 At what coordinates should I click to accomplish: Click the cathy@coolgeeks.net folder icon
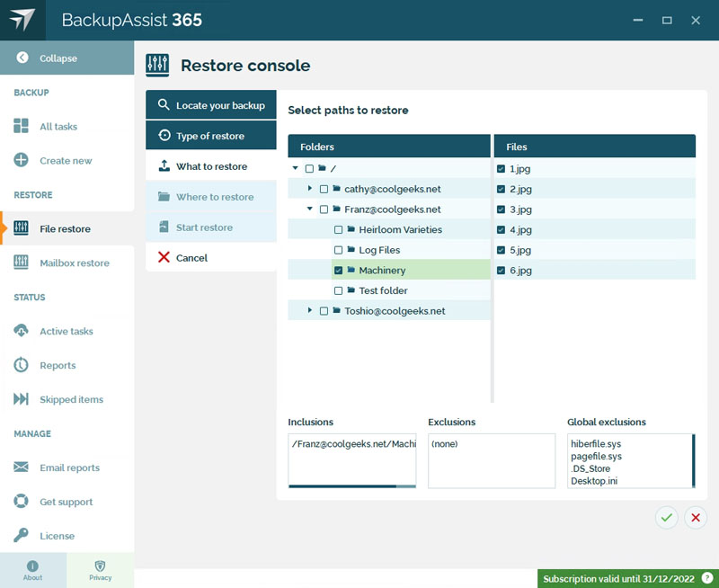[x=336, y=188]
